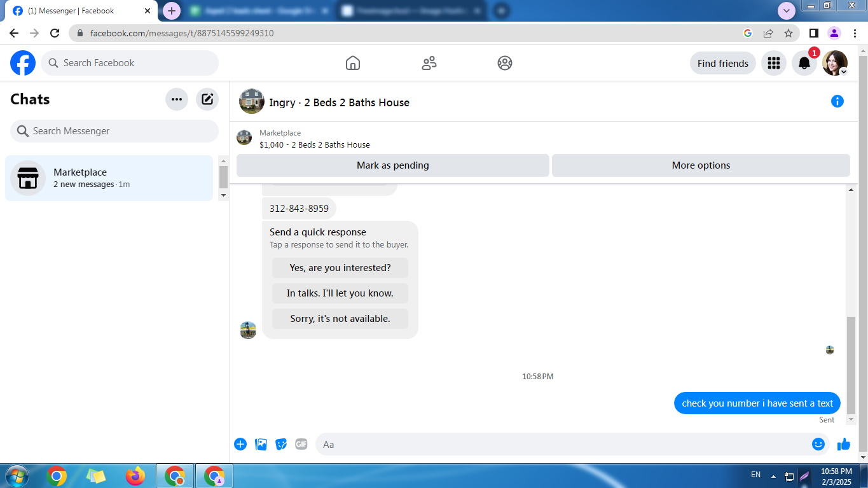
Task: Open Firefox from the taskbar
Action: pos(135,476)
